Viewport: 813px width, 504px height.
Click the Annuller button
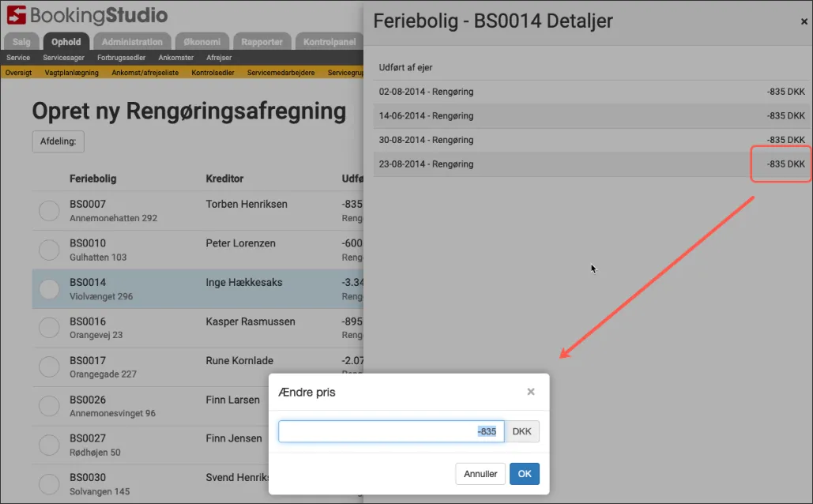(480, 474)
